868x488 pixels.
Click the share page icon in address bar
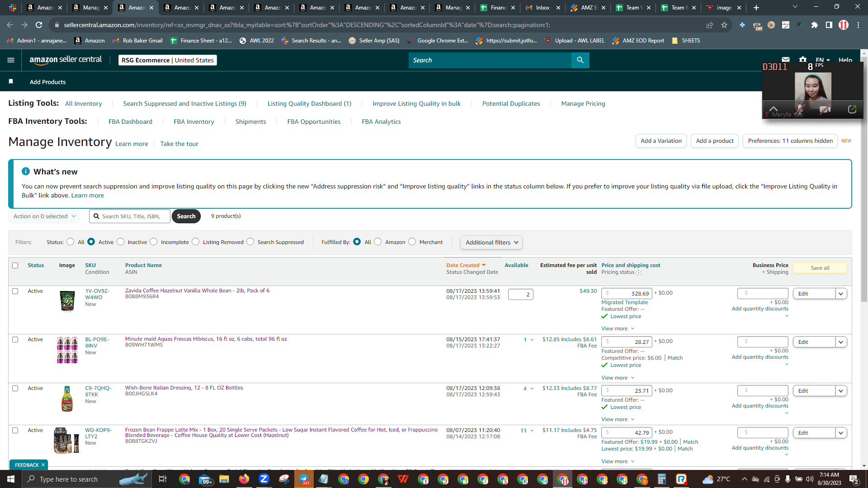(x=710, y=25)
